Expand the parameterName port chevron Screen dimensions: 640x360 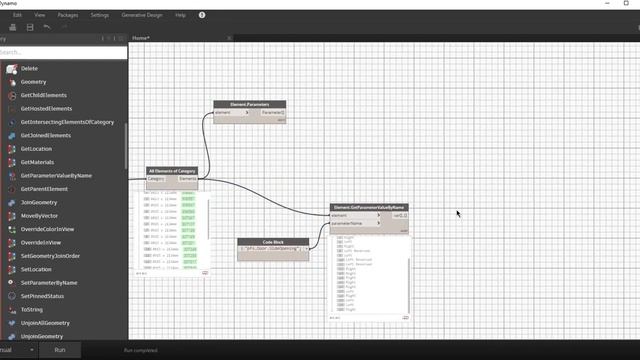(379, 223)
